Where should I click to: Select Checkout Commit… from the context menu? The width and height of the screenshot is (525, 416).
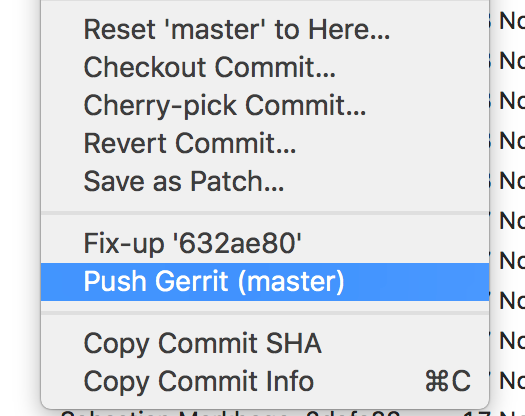click(x=265, y=67)
